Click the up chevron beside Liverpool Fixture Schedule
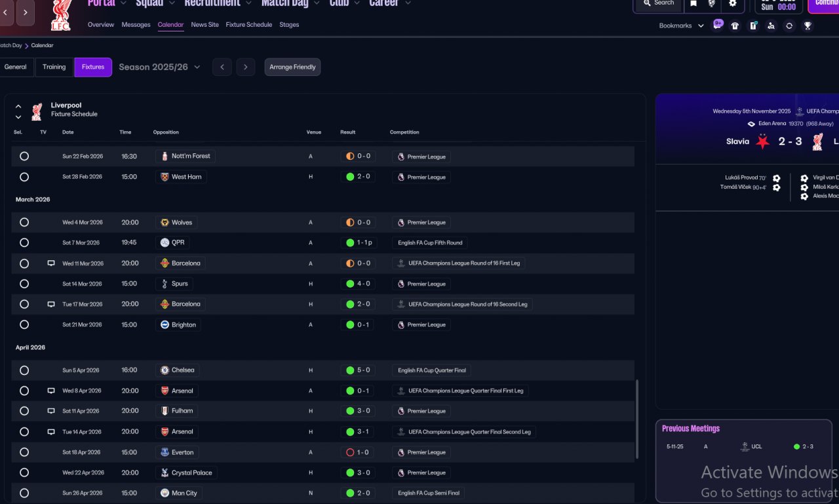839x504 pixels. click(18, 106)
